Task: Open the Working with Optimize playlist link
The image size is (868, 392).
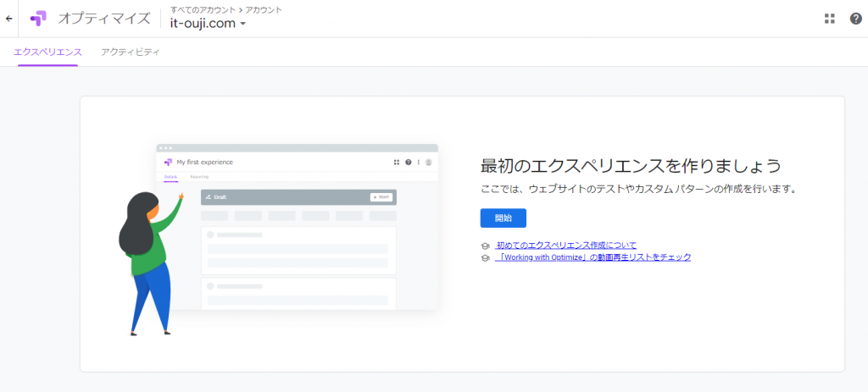Action: coord(593,257)
